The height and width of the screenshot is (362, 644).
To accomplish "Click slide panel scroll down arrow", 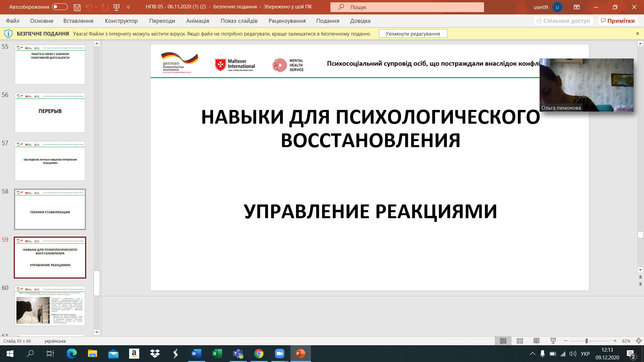I will click(x=97, y=332).
